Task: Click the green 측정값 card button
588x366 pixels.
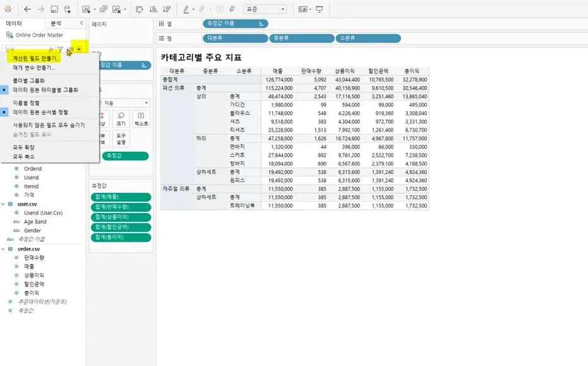Action: 125,156
